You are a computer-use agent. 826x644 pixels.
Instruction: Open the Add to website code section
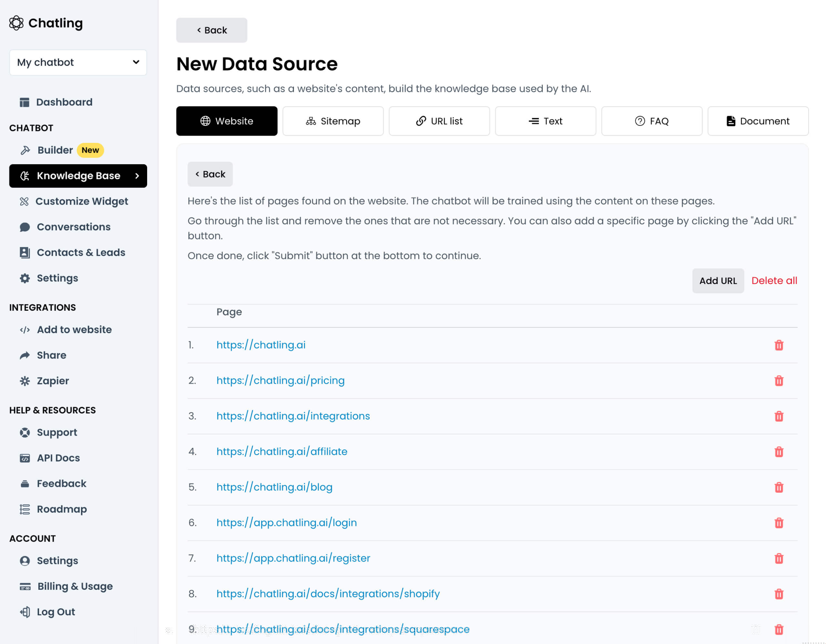coord(74,329)
